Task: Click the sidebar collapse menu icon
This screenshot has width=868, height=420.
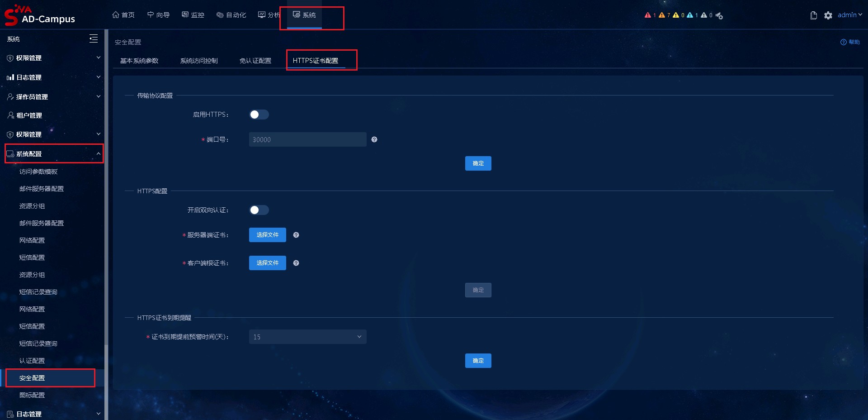Action: (x=94, y=39)
